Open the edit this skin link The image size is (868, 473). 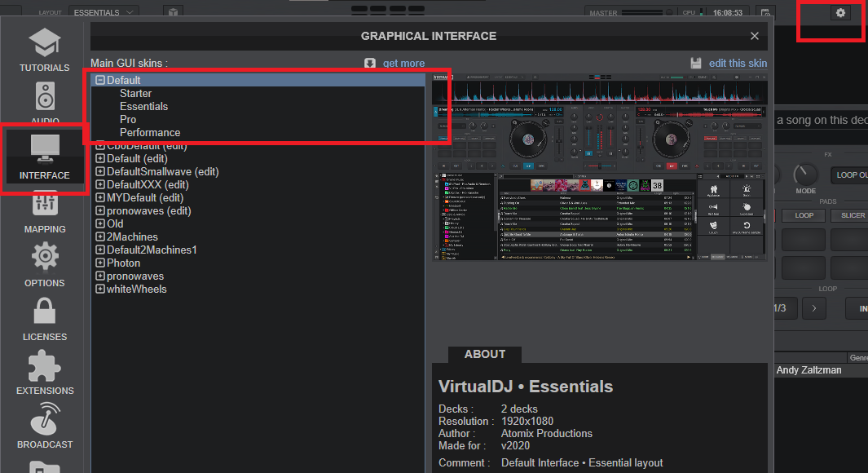tap(738, 63)
